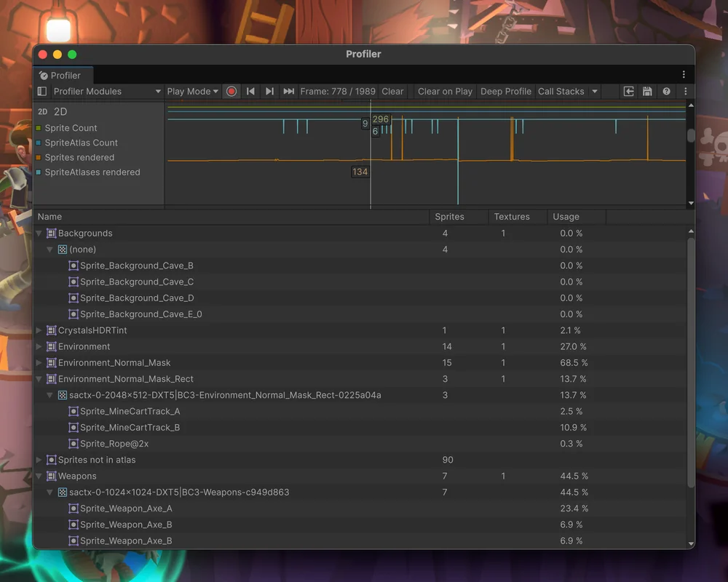The height and width of the screenshot is (582, 728).
Task: Sort by the Usage column header
Action: click(x=577, y=217)
